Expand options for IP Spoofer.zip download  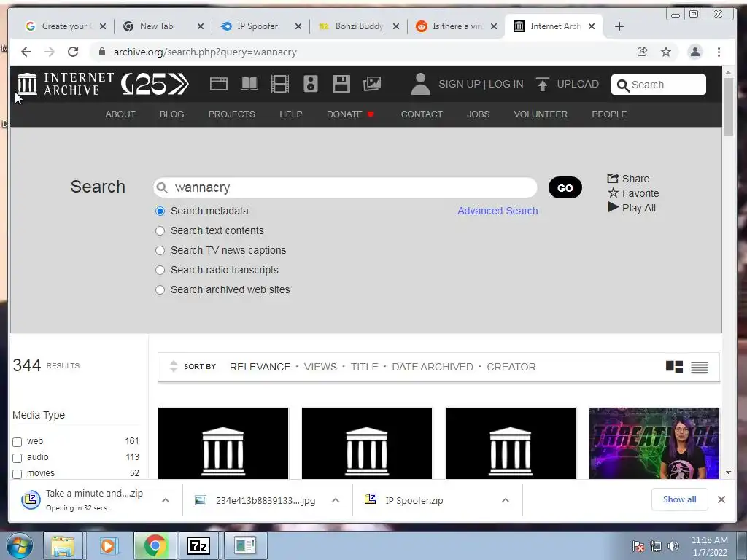pyautogui.click(x=506, y=500)
